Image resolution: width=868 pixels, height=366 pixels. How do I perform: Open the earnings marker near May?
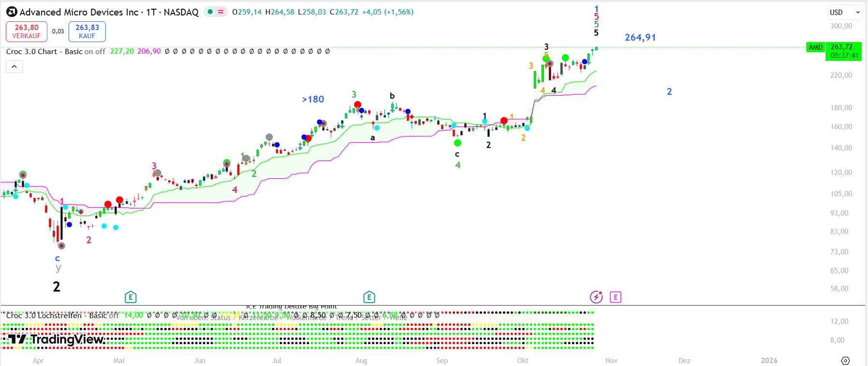click(x=130, y=297)
